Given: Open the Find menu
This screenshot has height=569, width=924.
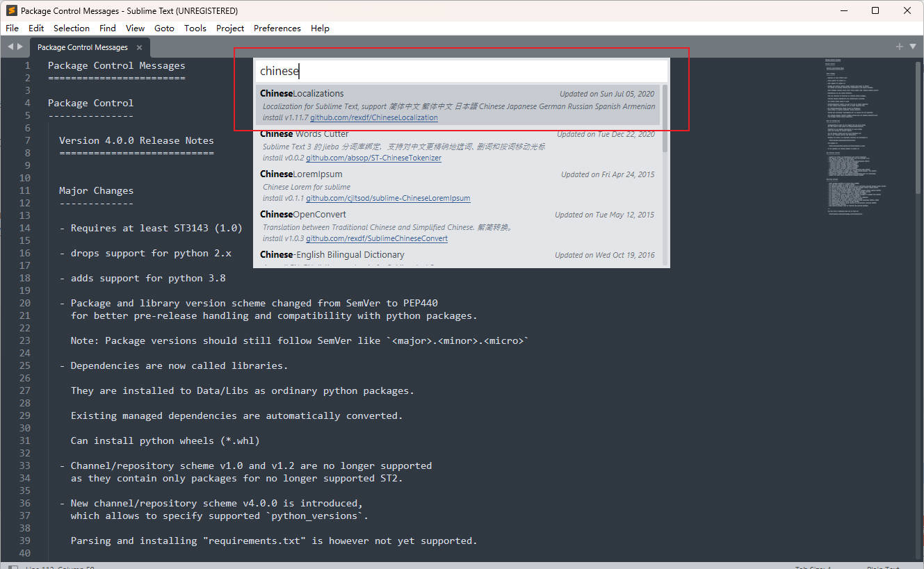Looking at the screenshot, I should [108, 28].
